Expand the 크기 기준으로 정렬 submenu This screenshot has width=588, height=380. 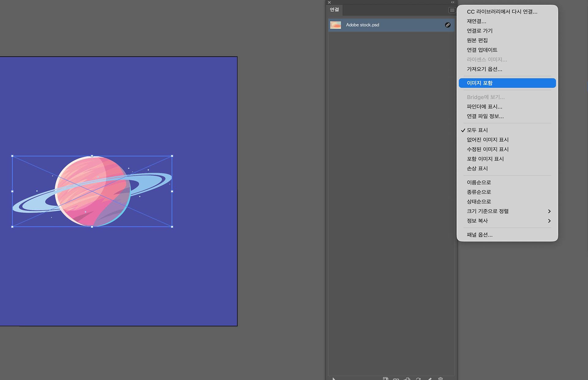(x=507, y=211)
